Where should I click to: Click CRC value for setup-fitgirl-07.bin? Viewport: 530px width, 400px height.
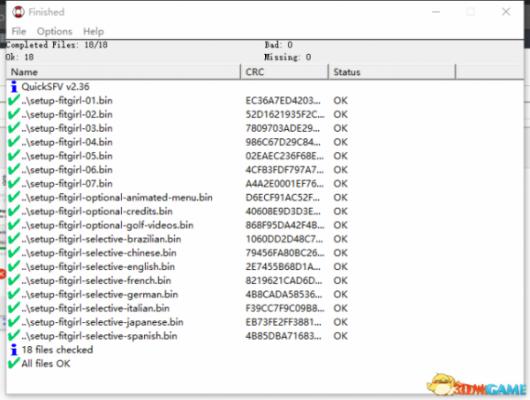[284, 184]
